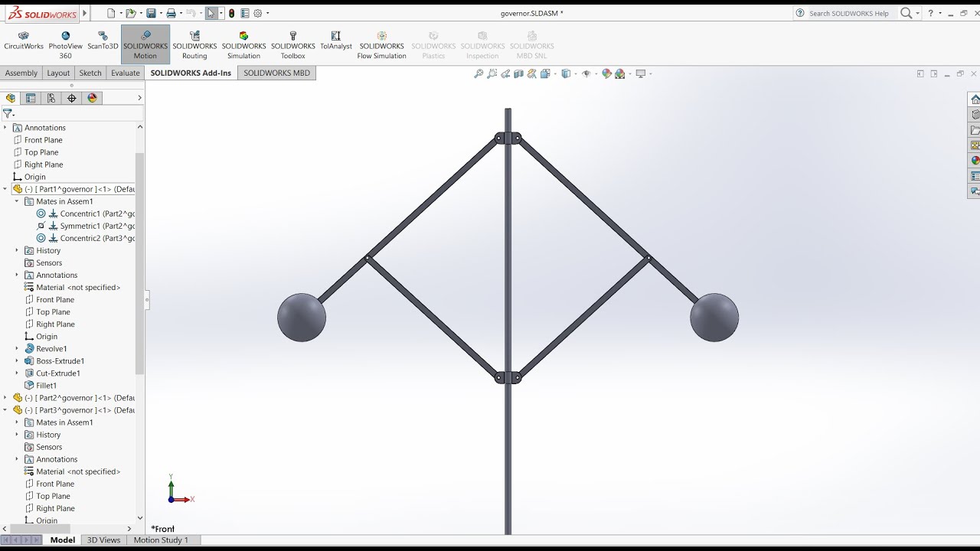Switch to the Sketch tab
Screen dimensions: 980x551
click(x=90, y=73)
